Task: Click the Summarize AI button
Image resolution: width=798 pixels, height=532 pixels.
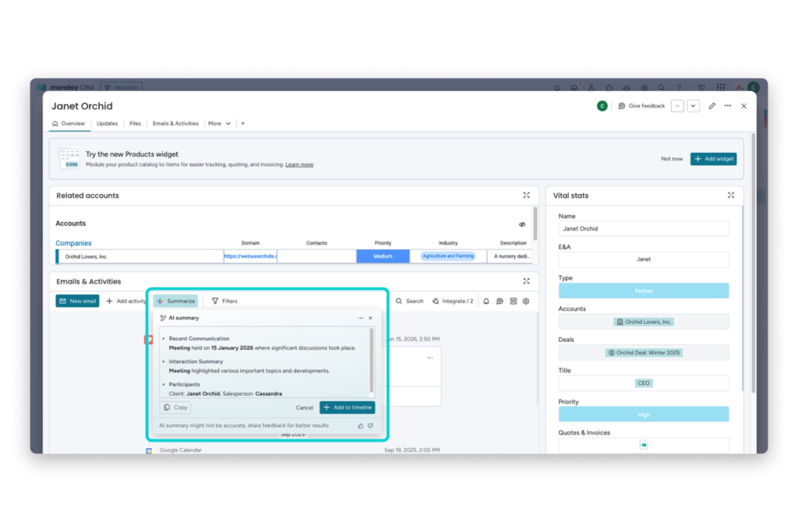Action: pos(175,301)
